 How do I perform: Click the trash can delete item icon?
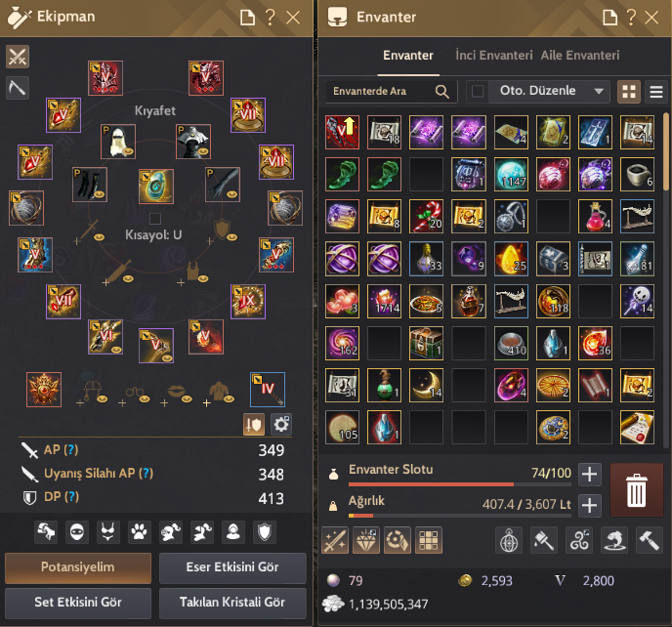(x=636, y=490)
